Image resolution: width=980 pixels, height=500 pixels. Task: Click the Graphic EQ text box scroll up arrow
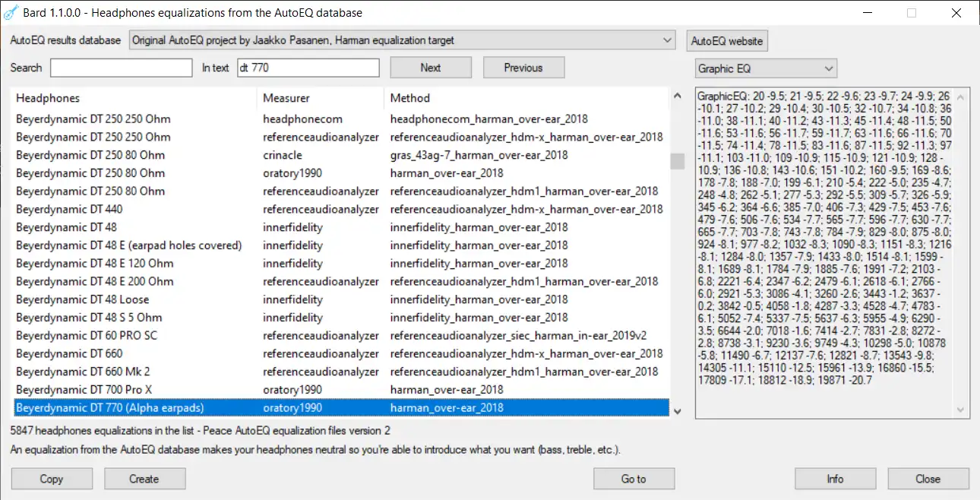click(962, 97)
